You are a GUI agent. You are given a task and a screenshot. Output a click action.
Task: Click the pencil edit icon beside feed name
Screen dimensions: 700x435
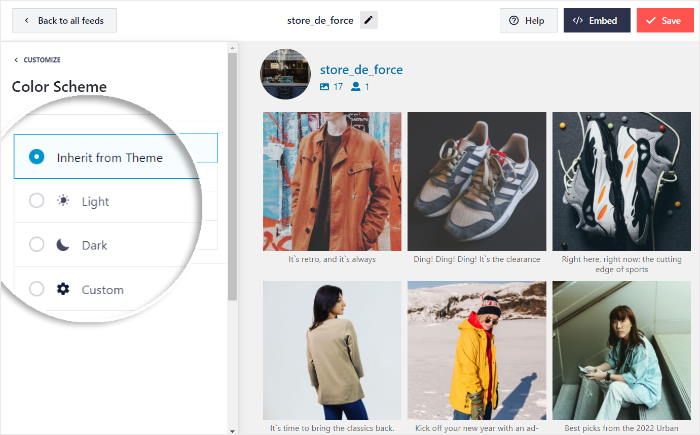368,21
